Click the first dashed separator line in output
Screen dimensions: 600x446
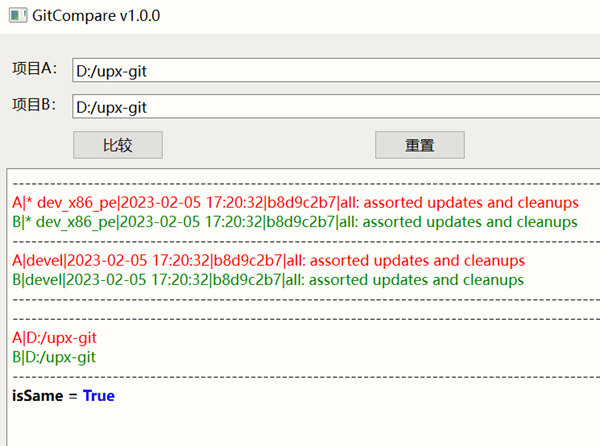pos(300,185)
